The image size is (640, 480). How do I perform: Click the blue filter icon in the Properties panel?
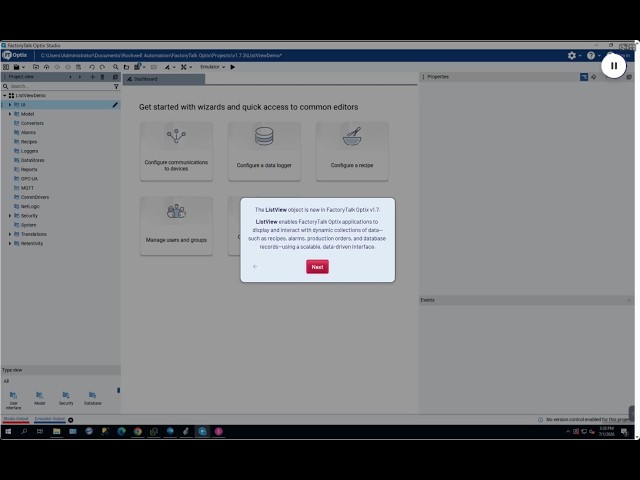584,77
